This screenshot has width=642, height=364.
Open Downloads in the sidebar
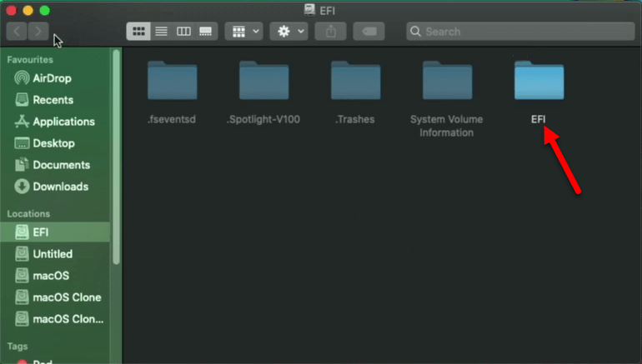pos(55,187)
